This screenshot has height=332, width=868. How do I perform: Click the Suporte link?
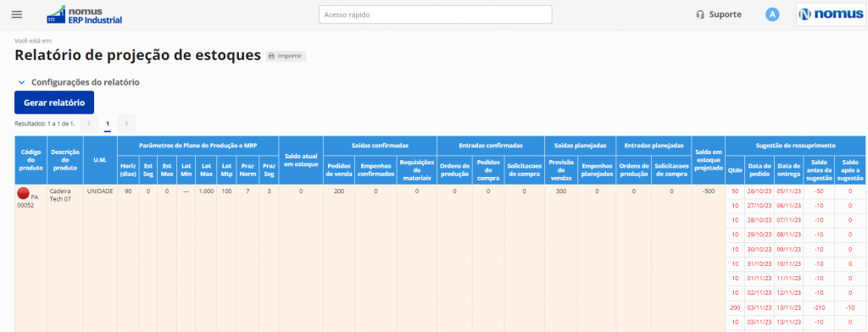726,15
